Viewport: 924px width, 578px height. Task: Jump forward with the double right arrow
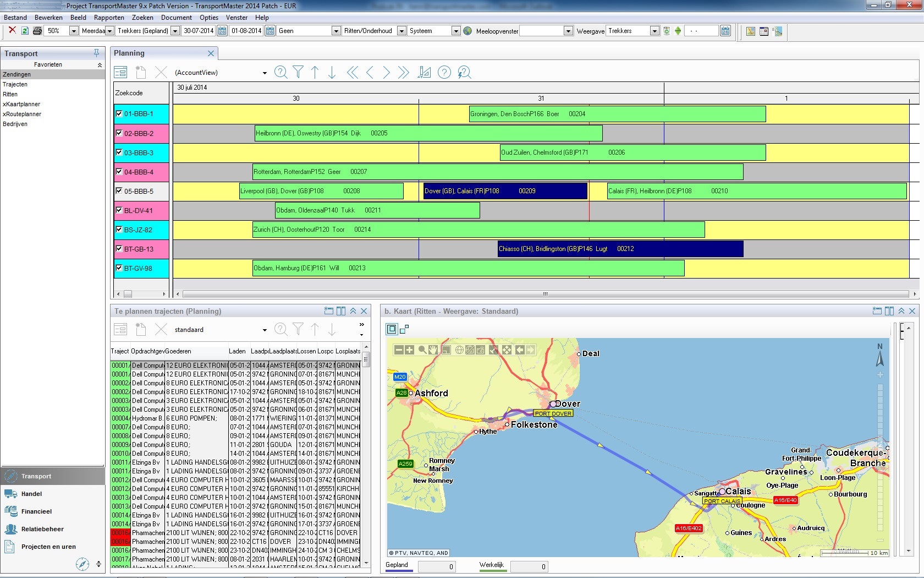404,72
